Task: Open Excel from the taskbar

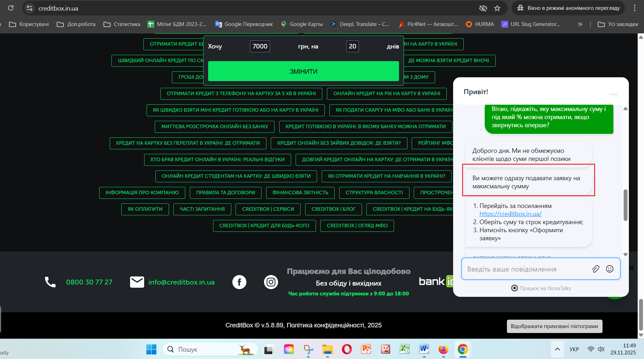Action: click(405, 349)
